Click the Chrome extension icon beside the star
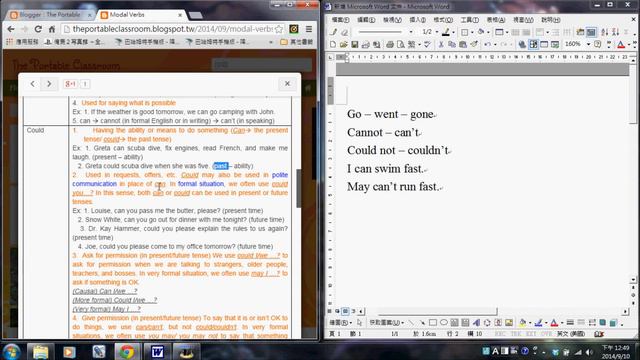Screen dimensions: 640x360 [294, 29]
